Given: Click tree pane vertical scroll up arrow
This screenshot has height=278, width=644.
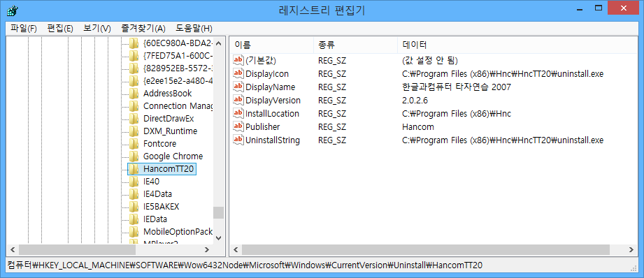Looking at the screenshot, I should tap(218, 43).
